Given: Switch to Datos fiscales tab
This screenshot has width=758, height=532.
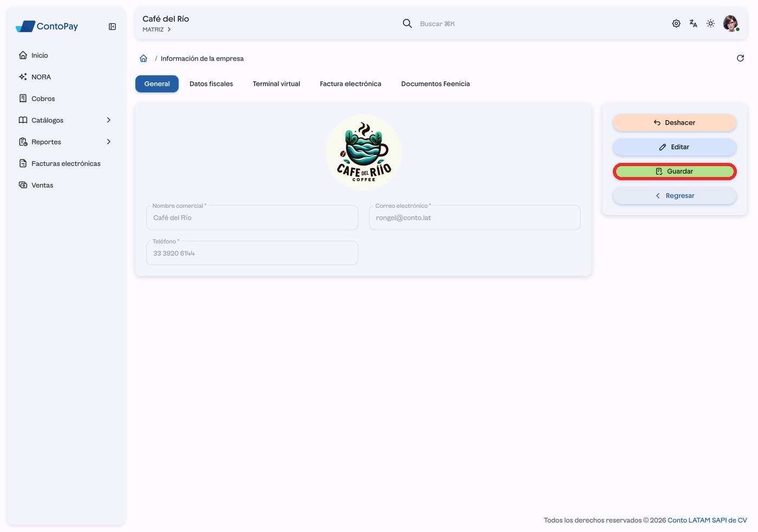Looking at the screenshot, I should 211,84.
